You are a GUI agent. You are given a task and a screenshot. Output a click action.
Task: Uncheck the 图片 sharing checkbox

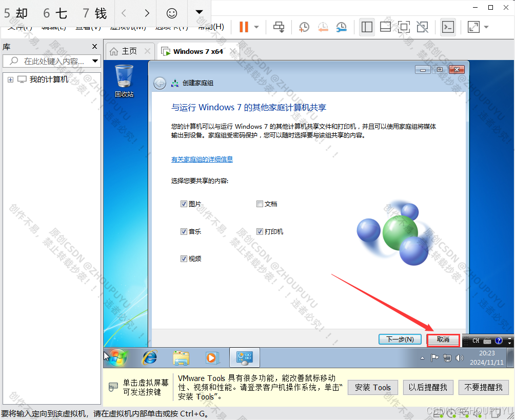click(x=184, y=204)
